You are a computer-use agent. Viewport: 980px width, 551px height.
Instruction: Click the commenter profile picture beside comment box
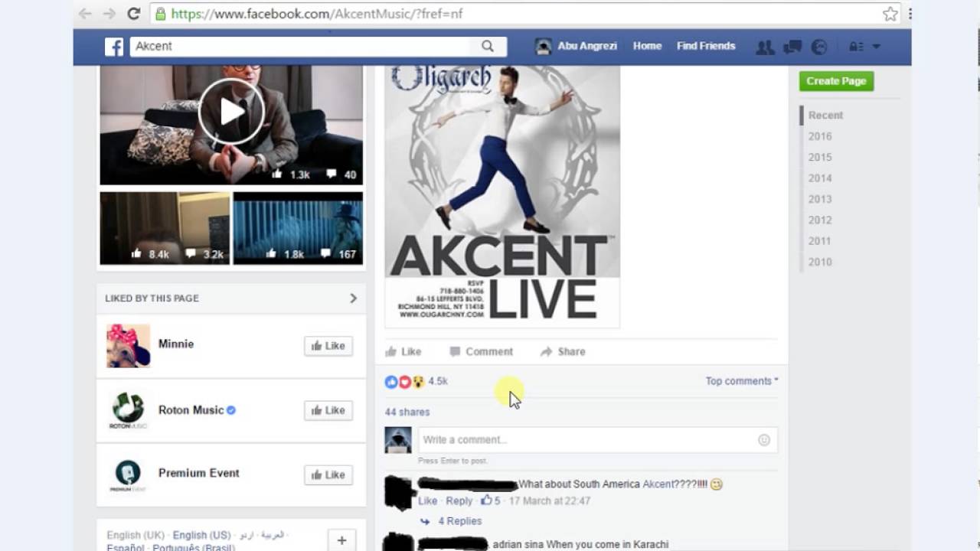coord(398,440)
